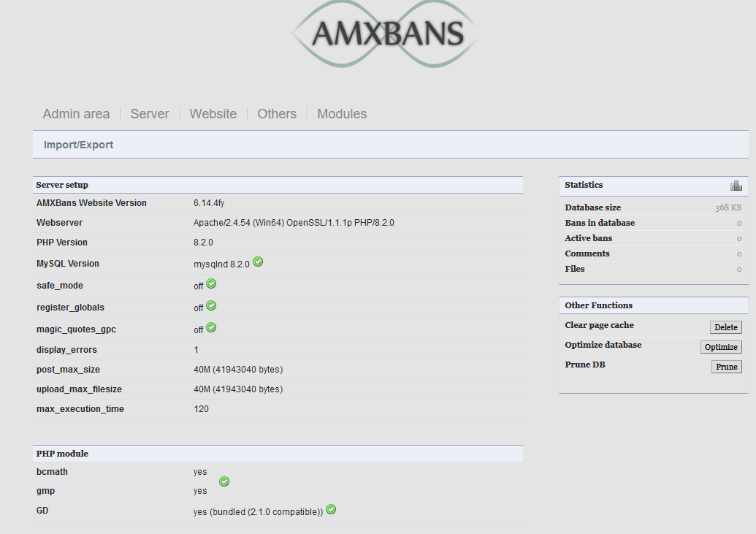This screenshot has height=534, width=756.
Task: Click the Prune DB label
Action: (x=585, y=365)
